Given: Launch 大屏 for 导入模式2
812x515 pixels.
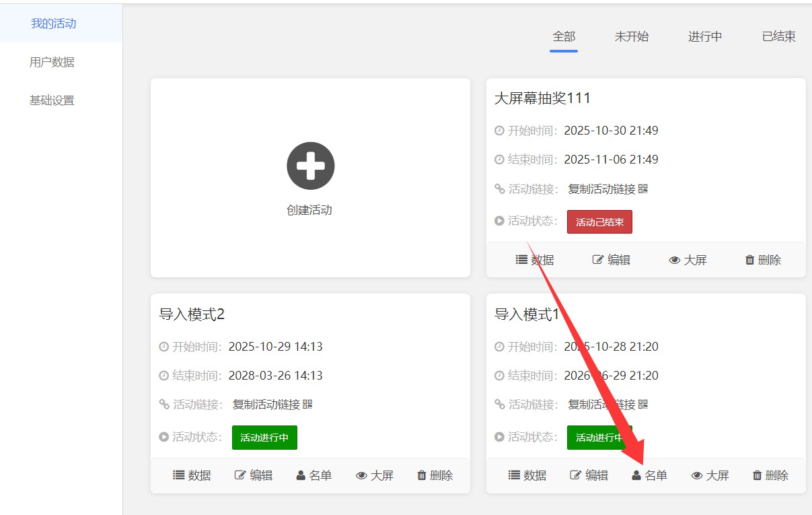Looking at the screenshot, I should (x=374, y=475).
